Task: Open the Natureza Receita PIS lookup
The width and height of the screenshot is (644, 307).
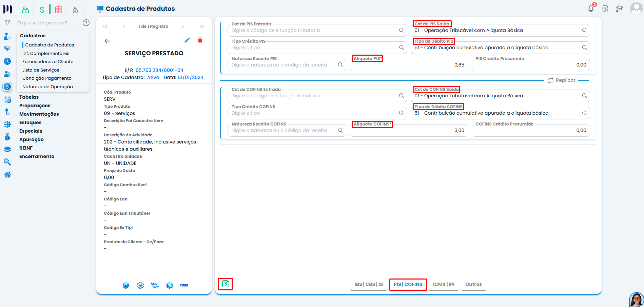Action: point(340,65)
